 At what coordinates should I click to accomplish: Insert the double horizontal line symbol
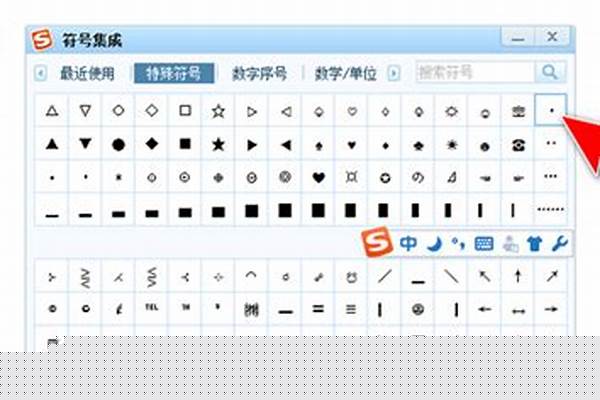[318, 309]
